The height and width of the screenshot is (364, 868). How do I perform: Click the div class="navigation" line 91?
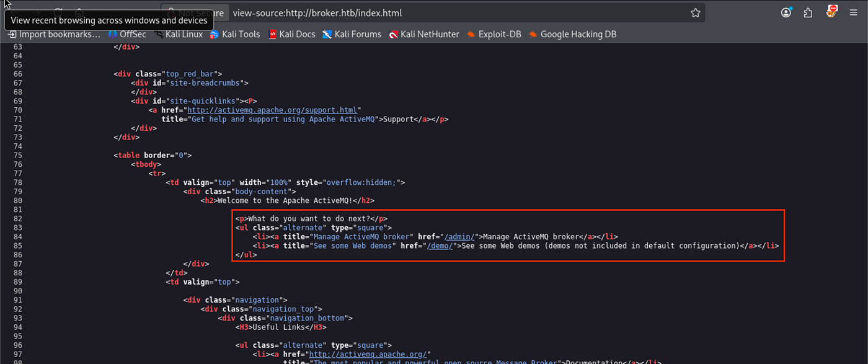(x=236, y=300)
